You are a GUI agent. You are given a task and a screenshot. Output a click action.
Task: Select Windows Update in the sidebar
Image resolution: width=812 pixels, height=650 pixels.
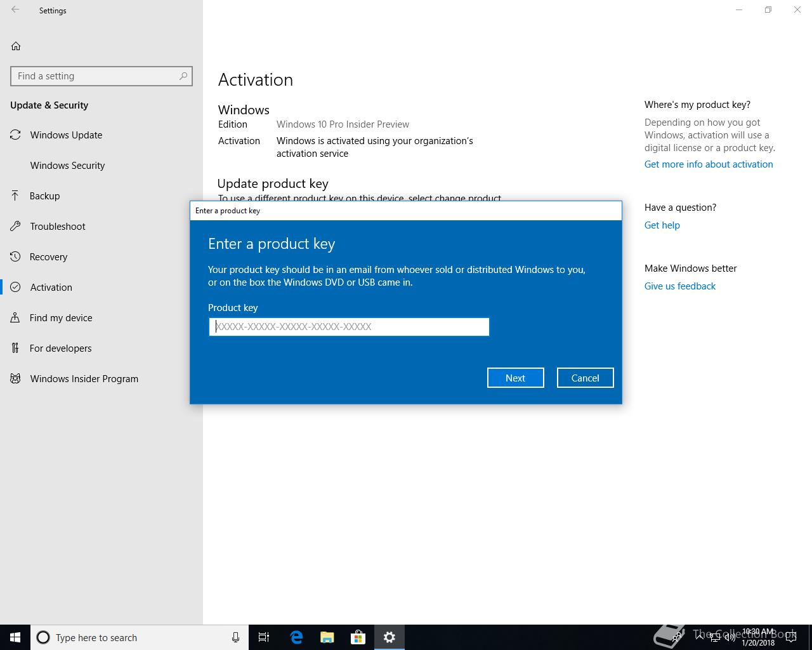tap(101, 135)
